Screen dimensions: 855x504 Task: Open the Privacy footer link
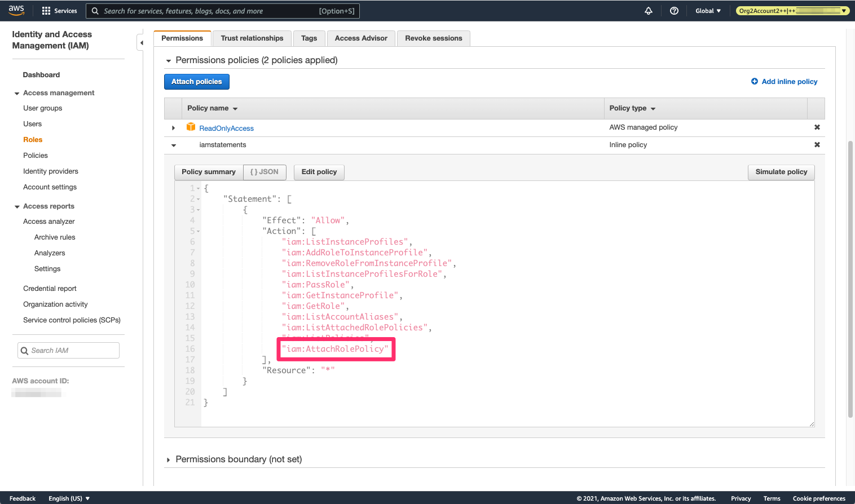click(x=741, y=498)
